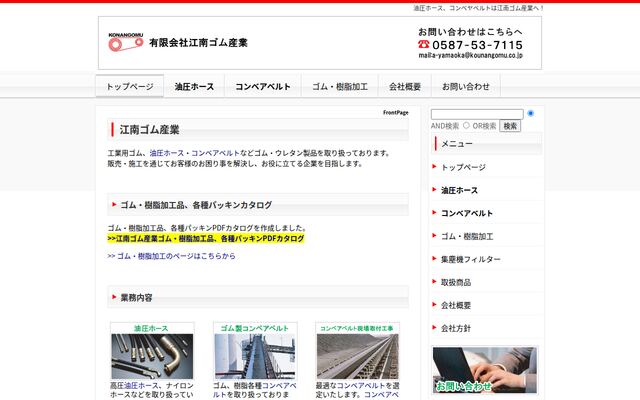Click the Konangomu company logo
640x400 pixels.
[x=126, y=42]
